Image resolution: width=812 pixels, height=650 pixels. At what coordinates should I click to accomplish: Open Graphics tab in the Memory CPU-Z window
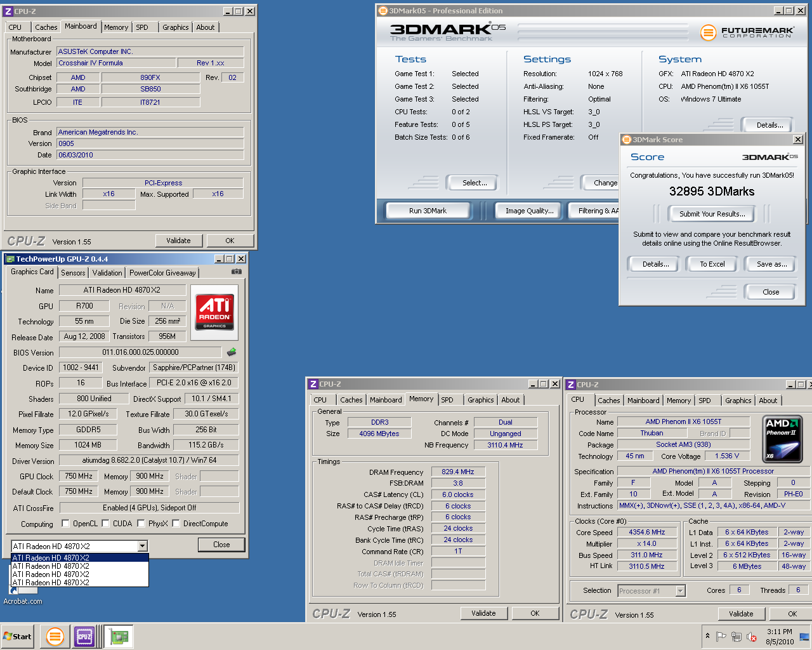pos(480,400)
